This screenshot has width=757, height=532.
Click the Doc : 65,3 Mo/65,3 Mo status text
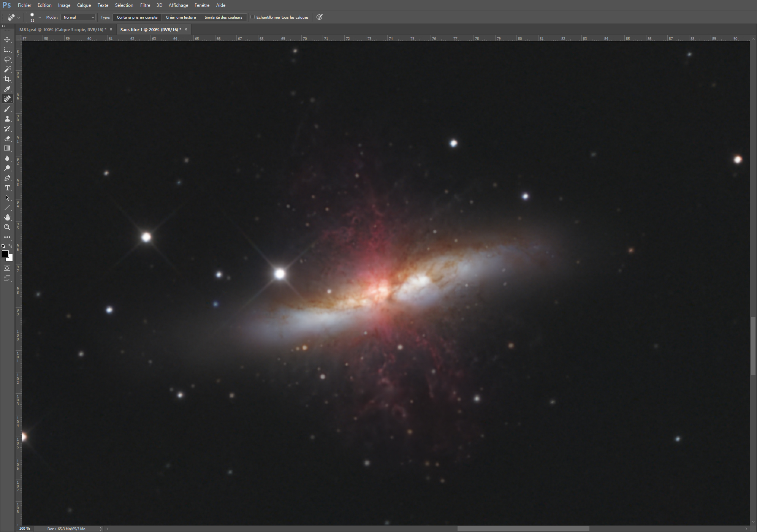point(66,529)
